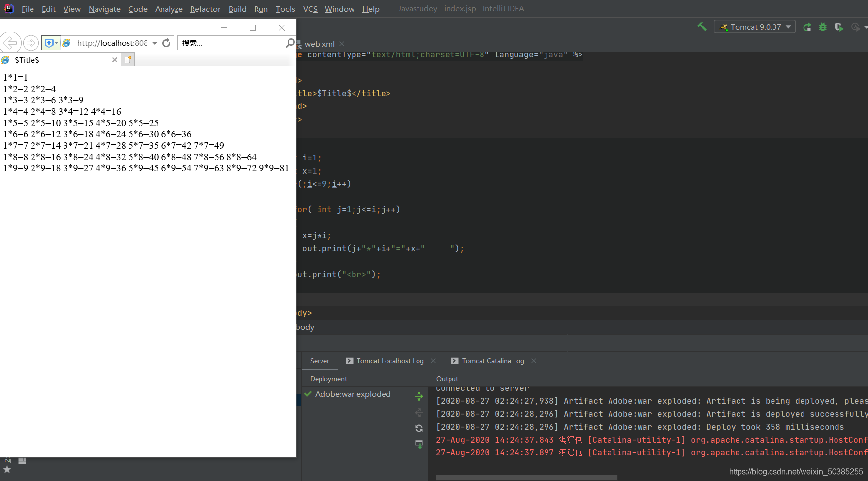
Task: Select the Server tab in run panel
Action: (320, 361)
